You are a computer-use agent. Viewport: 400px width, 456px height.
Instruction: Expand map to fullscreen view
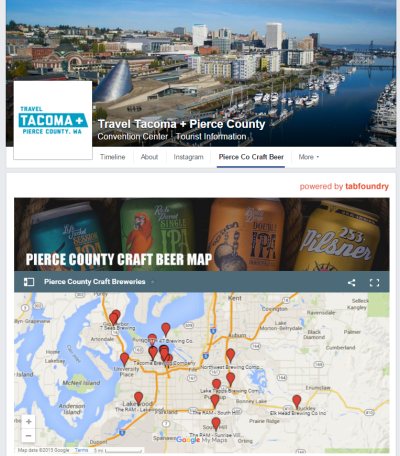[x=374, y=283]
